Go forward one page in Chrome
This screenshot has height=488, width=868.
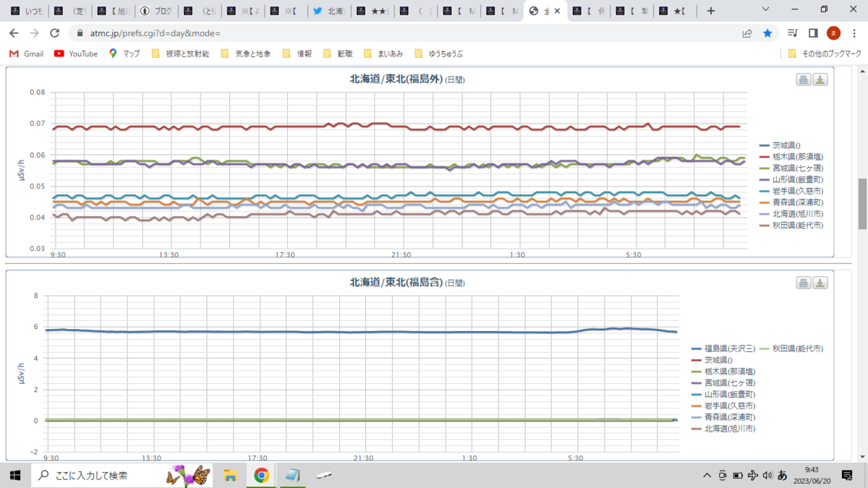[x=34, y=33]
